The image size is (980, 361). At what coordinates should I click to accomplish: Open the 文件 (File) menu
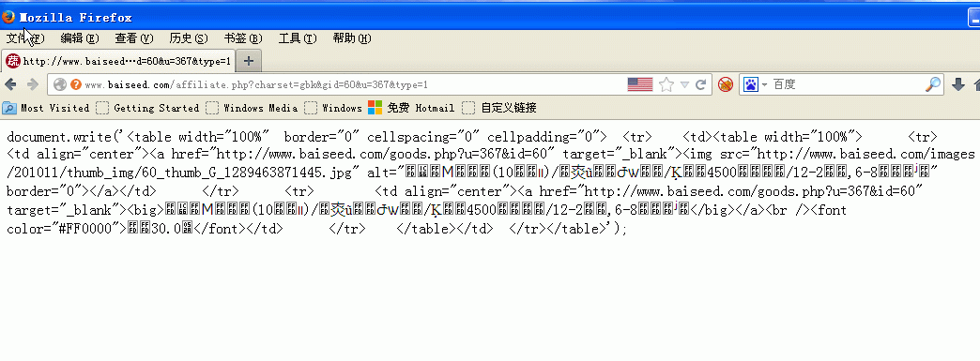(25, 38)
